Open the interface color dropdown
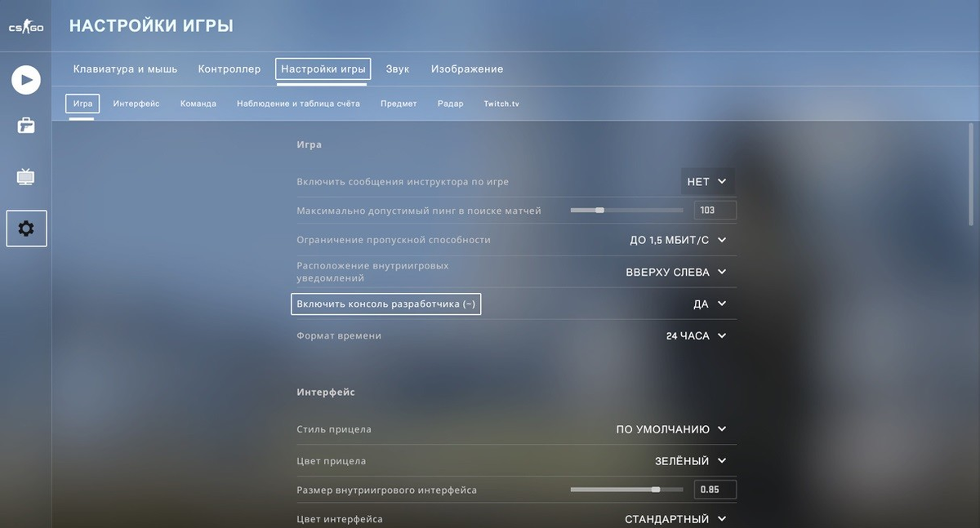Viewport: 980px width, 528px height. (x=675, y=518)
